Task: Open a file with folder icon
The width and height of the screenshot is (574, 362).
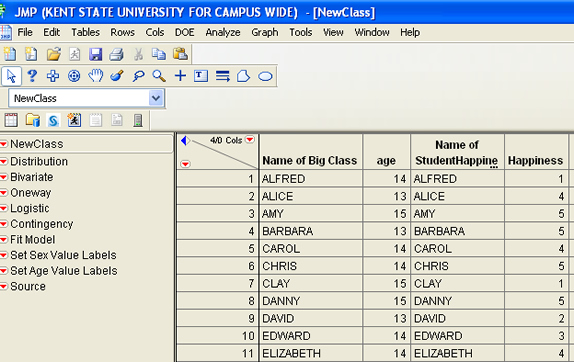Action: [x=53, y=54]
